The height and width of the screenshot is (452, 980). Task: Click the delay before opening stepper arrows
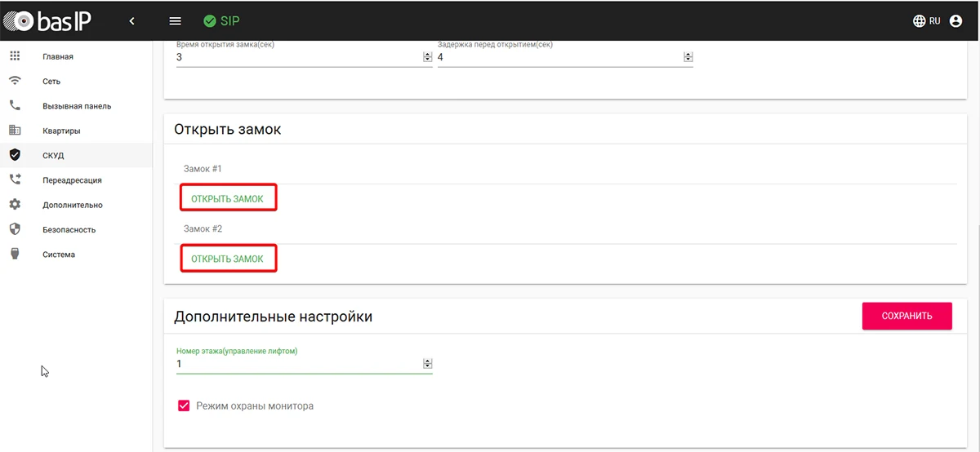[688, 57]
